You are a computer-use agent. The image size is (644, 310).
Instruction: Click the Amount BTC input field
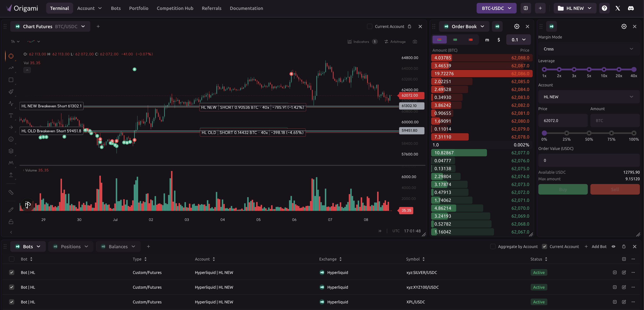615,121
